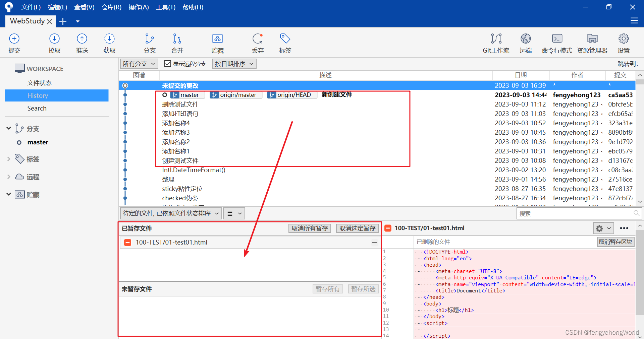Click the three-dots more options in diff panel
Image resolution: width=644 pixels, height=339 pixels.
point(624,228)
